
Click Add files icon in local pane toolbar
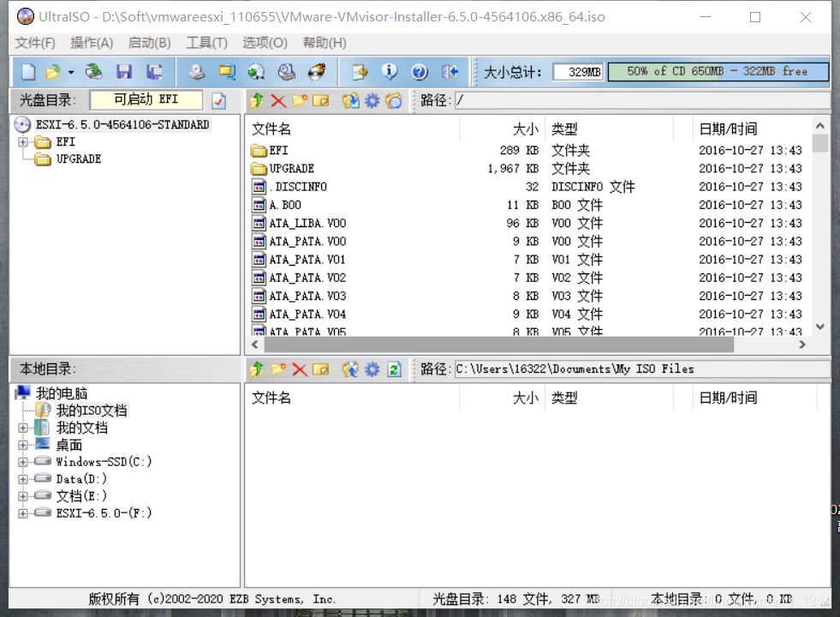click(x=351, y=369)
